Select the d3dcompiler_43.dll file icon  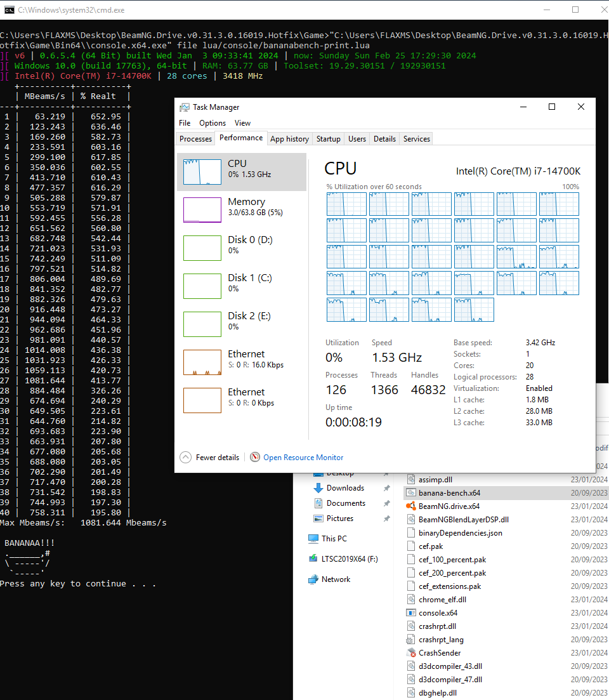411,666
